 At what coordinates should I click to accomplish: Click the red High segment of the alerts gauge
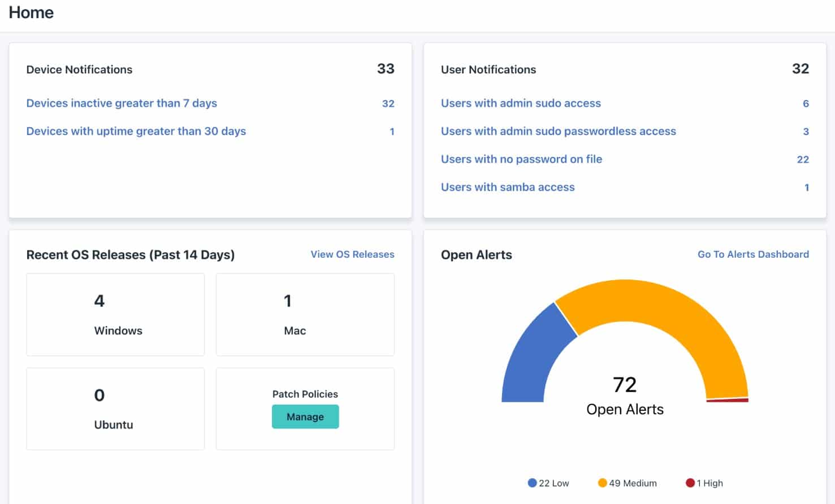(x=728, y=400)
